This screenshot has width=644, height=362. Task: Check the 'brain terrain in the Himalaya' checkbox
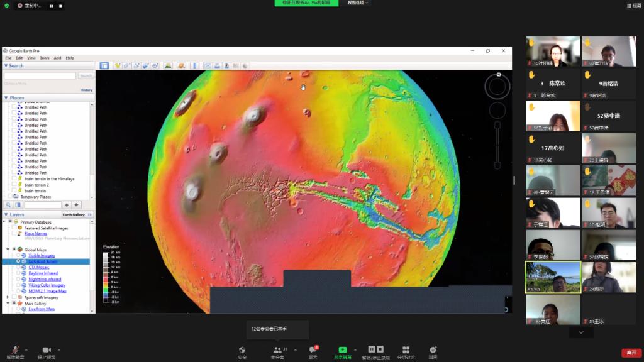point(14,179)
